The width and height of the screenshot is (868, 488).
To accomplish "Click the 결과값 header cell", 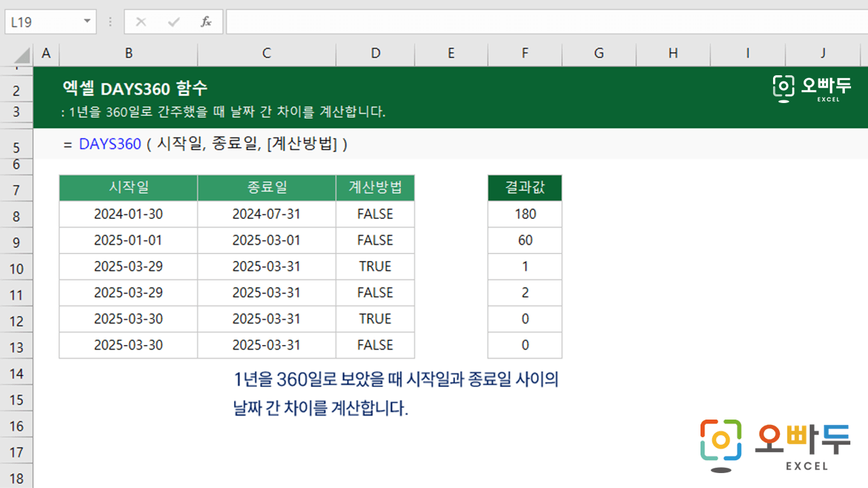I will (x=524, y=188).
